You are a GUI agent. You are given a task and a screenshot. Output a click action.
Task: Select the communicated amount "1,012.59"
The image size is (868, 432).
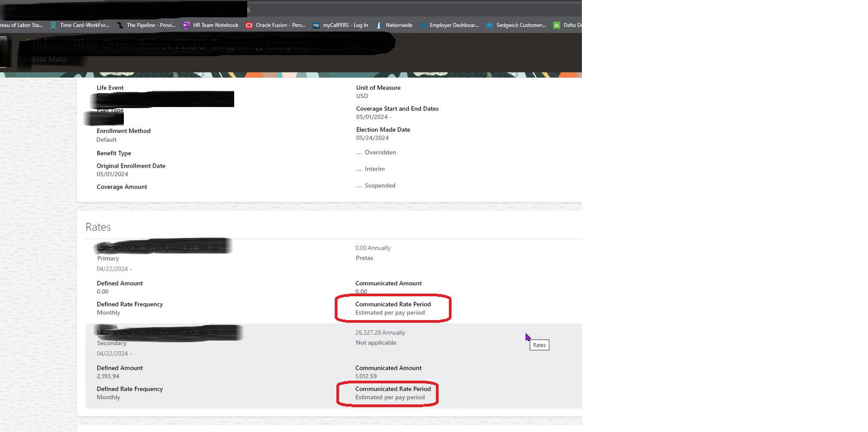tap(366, 376)
